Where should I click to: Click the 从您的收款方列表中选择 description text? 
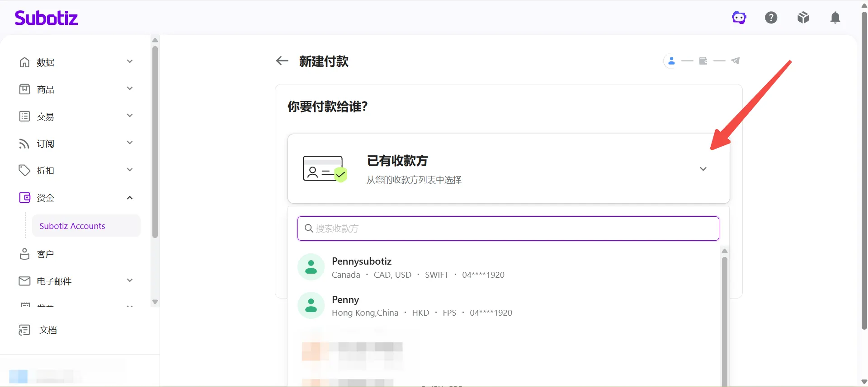(x=414, y=180)
